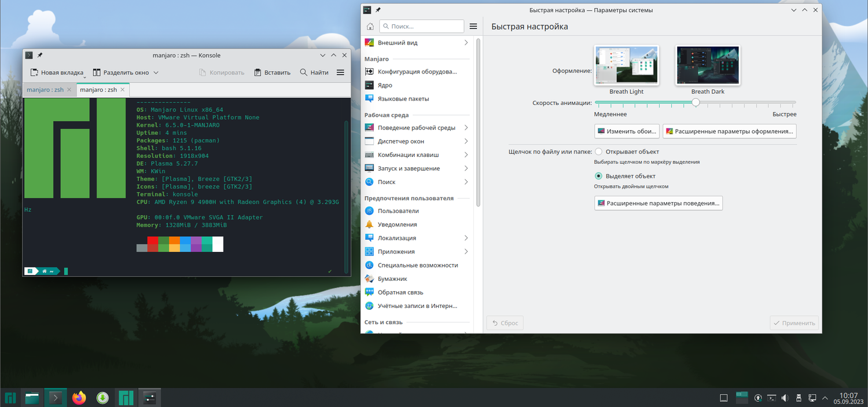Open Уведомления settings
This screenshot has height=407, width=868.
(x=417, y=224)
